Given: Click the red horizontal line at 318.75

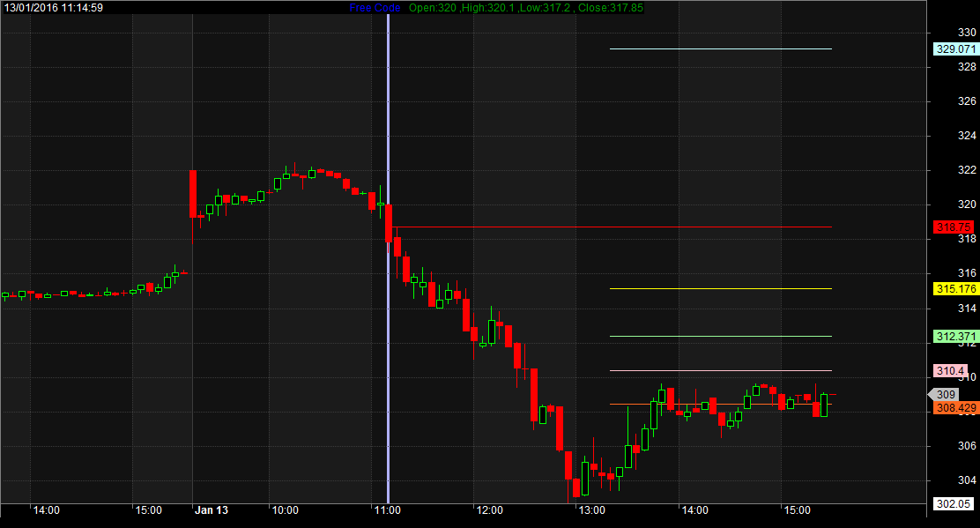Looking at the screenshot, I should coord(612,227).
